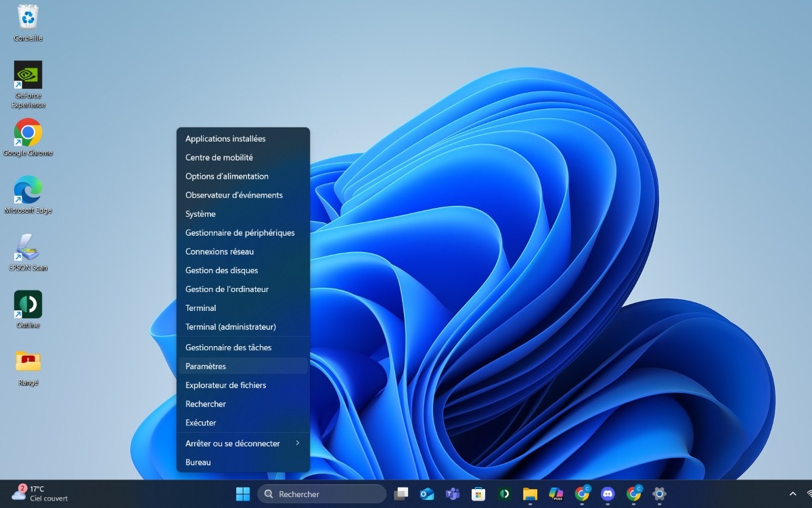Open Terminal (administrateur) from the menu
The image size is (812, 508).
point(231,326)
